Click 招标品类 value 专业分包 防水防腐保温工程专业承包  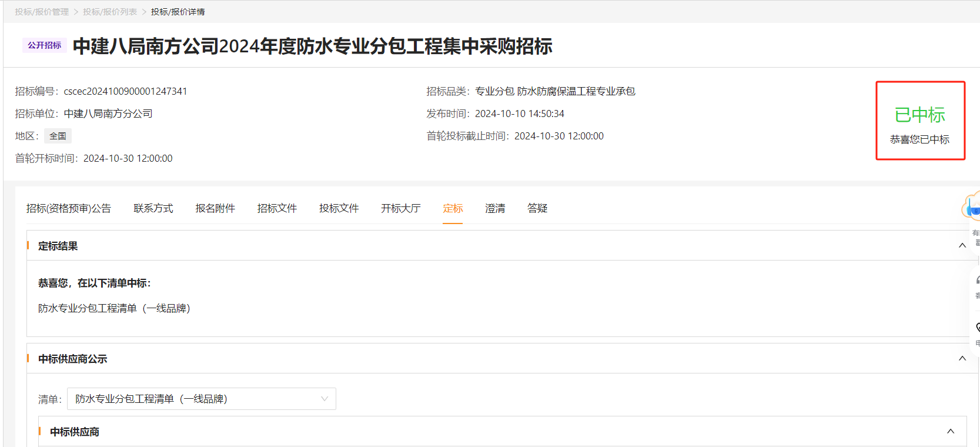pos(555,91)
